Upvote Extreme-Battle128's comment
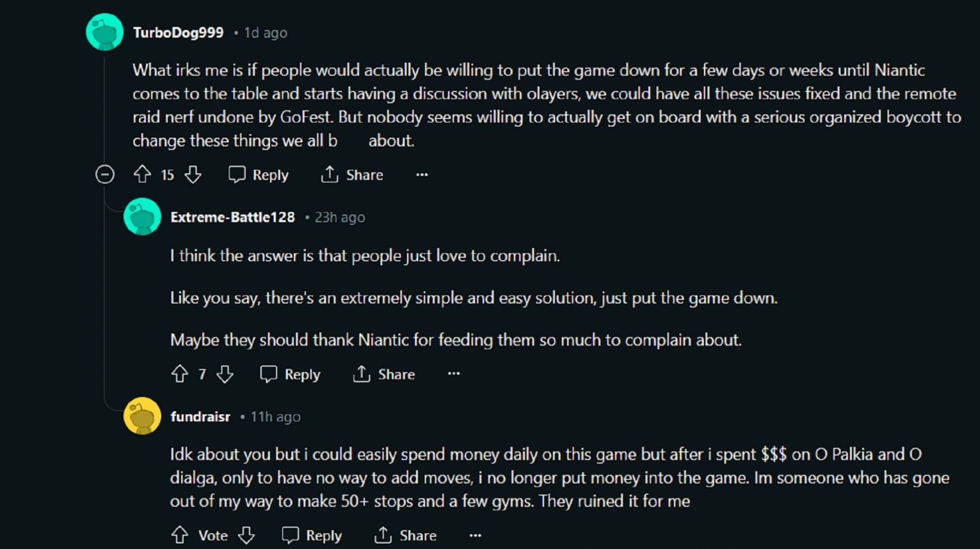 (x=179, y=374)
